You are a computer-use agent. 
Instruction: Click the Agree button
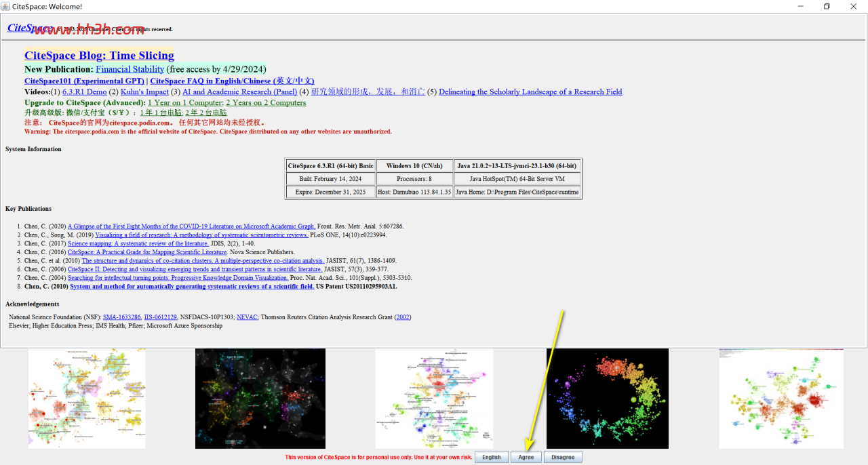pyautogui.click(x=526, y=457)
